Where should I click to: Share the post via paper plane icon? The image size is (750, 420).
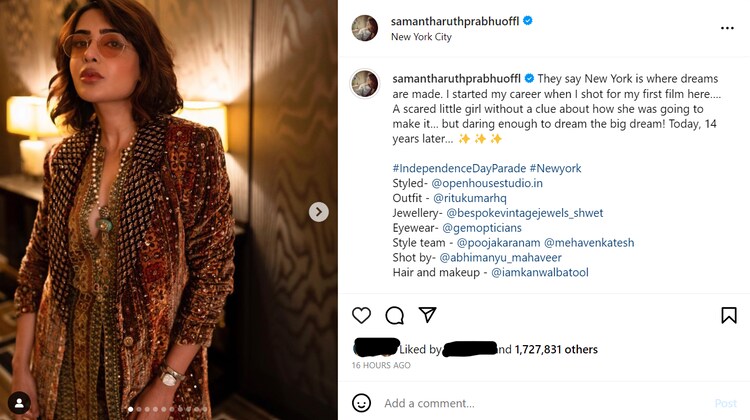click(x=427, y=316)
